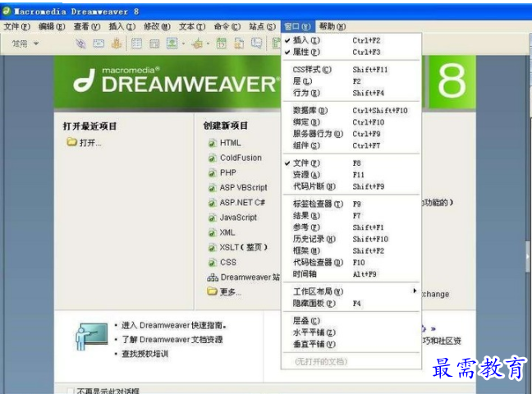Screen dimensions: 532x394
Task: Open the 文件(F) menu in menu bar
Action: tap(17, 26)
